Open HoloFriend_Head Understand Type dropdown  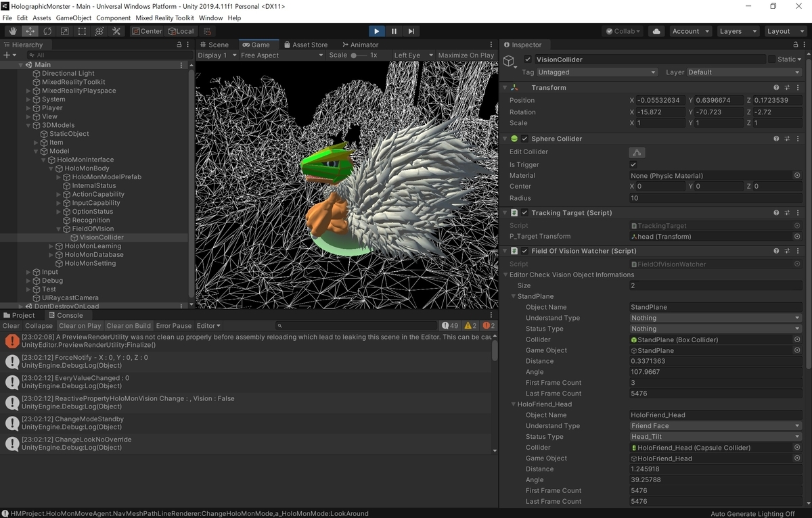pos(715,426)
